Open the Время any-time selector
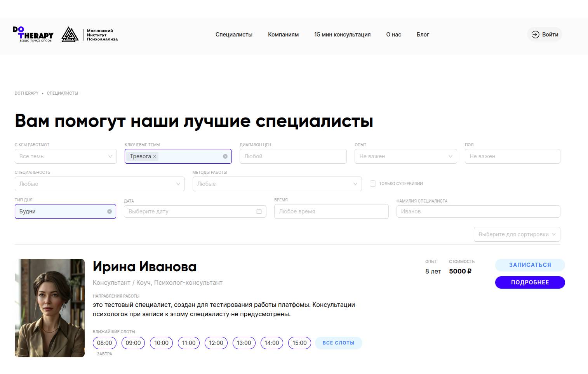The image size is (588, 374). point(331,211)
